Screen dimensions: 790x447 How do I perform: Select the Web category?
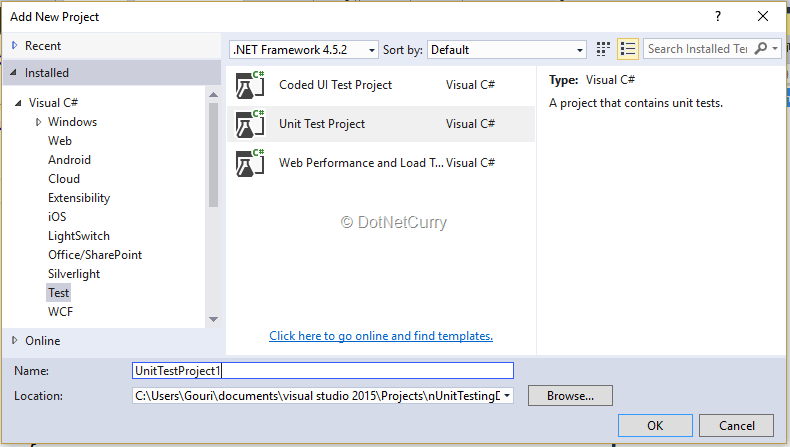pos(60,141)
